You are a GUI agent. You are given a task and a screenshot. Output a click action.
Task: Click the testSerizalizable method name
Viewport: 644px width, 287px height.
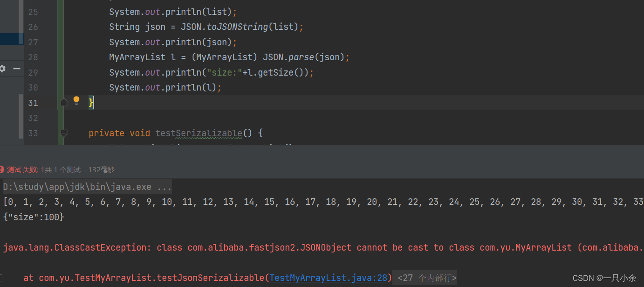tap(199, 133)
